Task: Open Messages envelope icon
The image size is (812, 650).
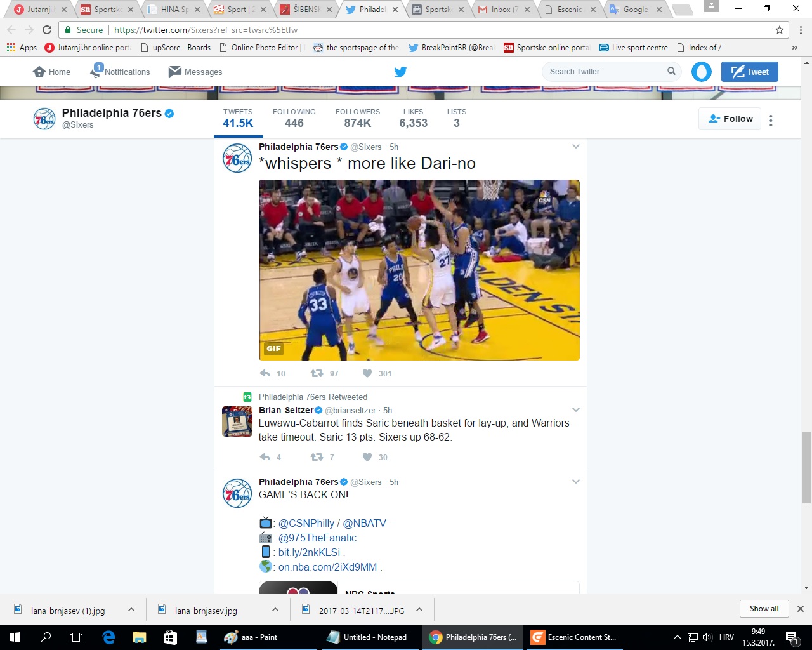Action: coord(174,72)
